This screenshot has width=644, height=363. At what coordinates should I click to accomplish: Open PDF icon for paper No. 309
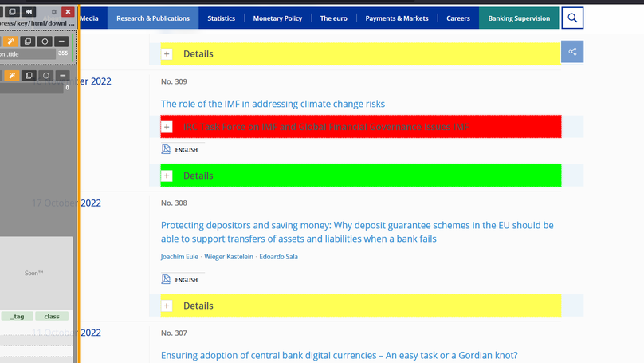point(166,149)
